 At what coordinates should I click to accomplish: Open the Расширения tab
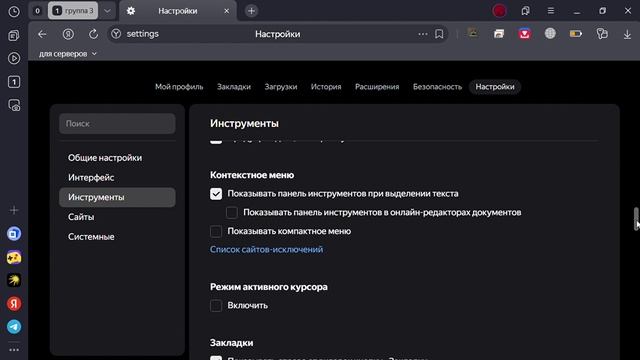point(377,87)
